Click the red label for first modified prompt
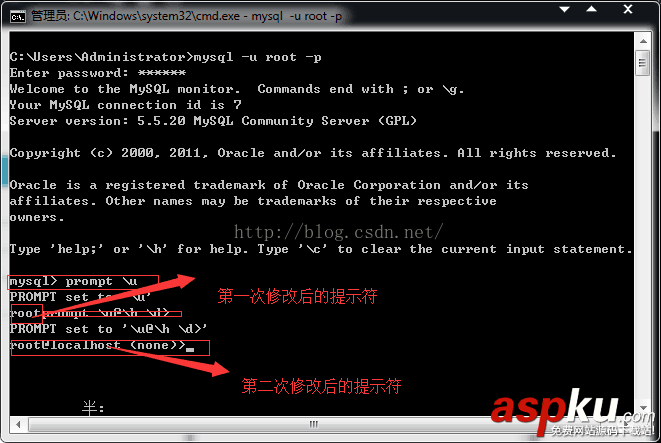 297,296
